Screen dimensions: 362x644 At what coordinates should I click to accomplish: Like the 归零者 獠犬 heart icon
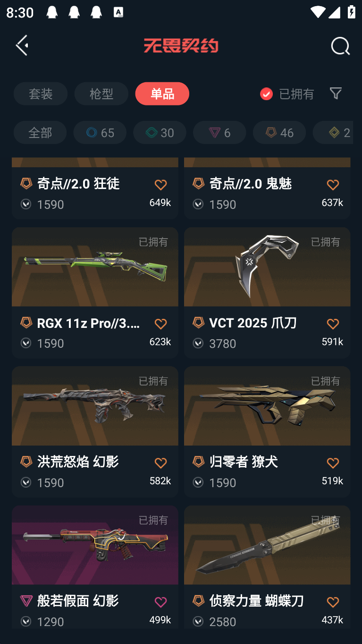coord(333,463)
